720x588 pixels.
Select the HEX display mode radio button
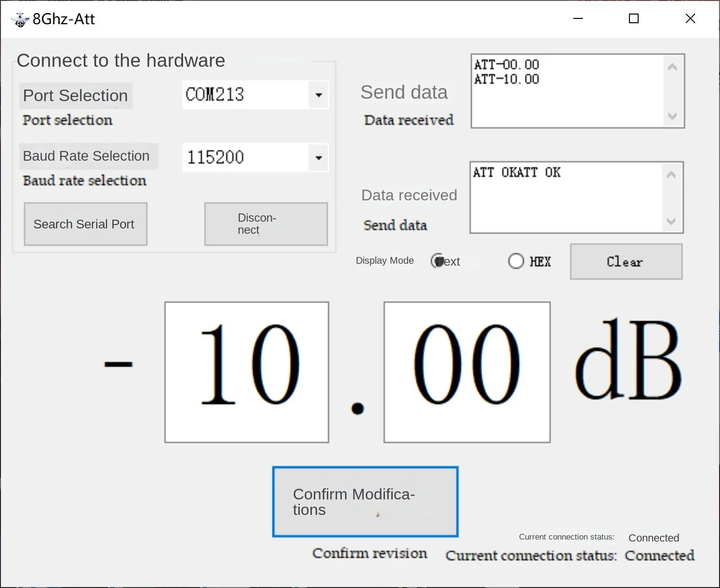(x=516, y=261)
